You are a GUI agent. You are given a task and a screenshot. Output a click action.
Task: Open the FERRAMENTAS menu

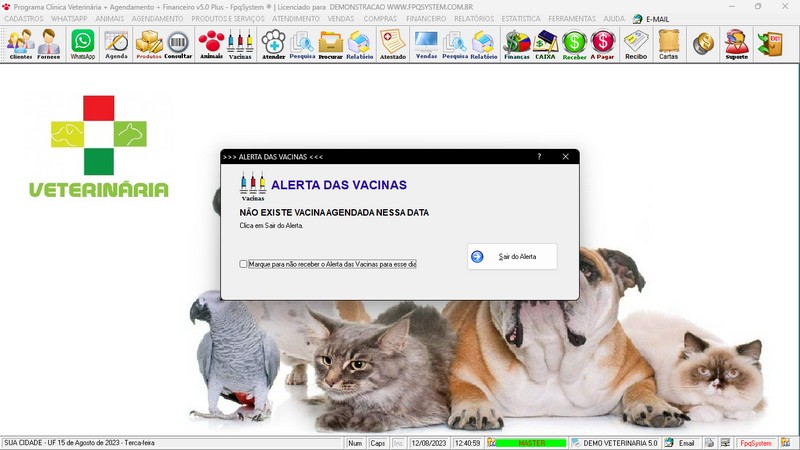click(x=572, y=19)
